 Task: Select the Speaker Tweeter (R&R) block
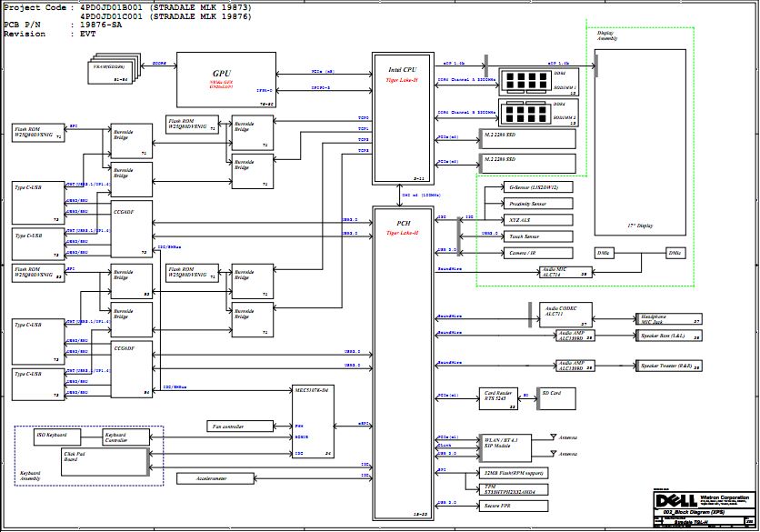tap(669, 366)
